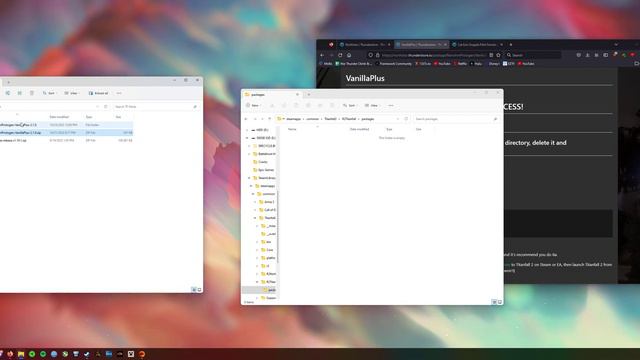Click the Delete trash icon in left Explorer window
Viewport: 640px width, 360px height.
[32, 93]
